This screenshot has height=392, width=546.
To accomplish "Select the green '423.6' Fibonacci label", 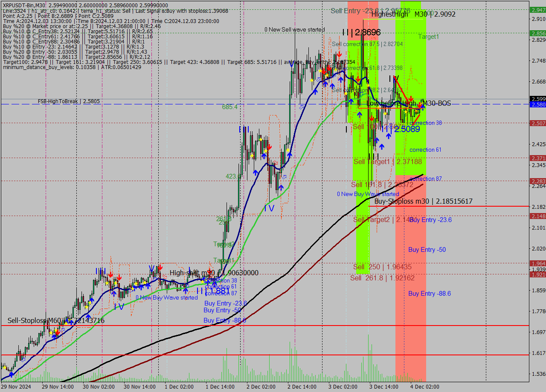I will click(234, 176).
